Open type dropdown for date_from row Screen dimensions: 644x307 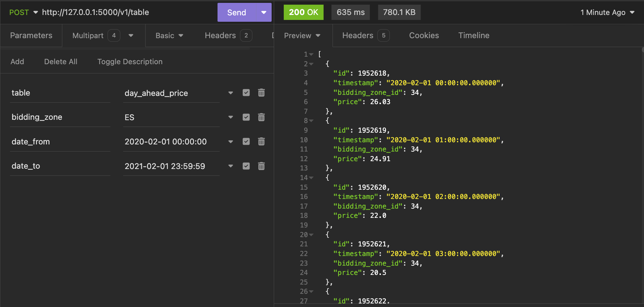coord(231,142)
